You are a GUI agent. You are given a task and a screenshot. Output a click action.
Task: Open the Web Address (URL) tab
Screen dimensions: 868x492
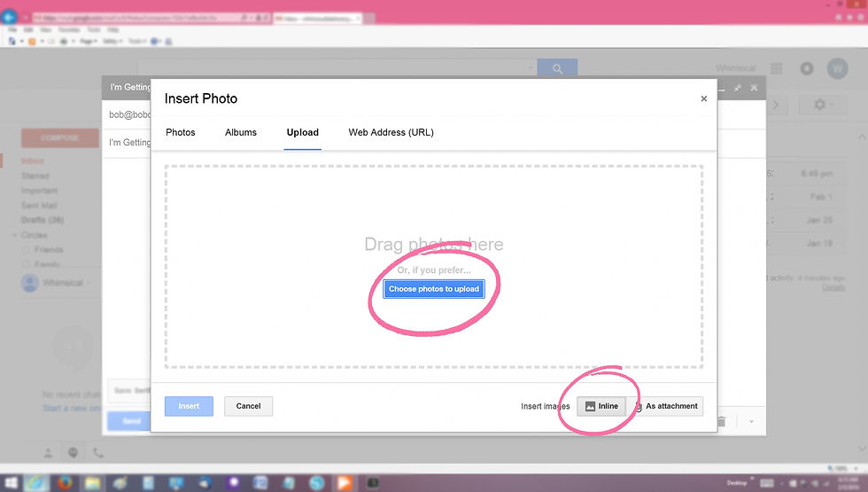point(391,132)
